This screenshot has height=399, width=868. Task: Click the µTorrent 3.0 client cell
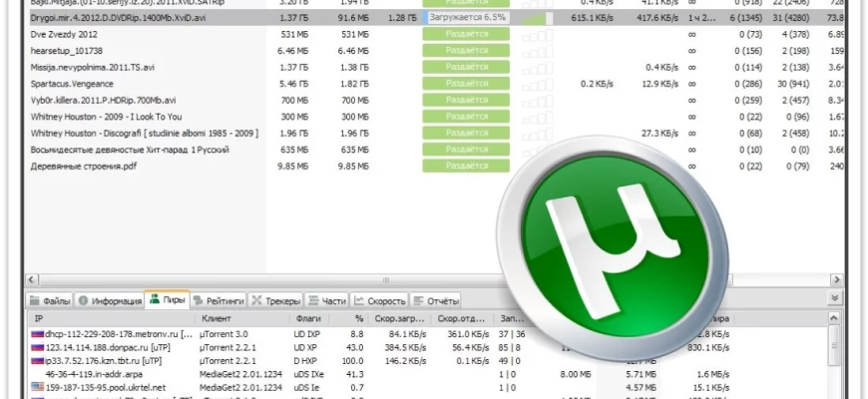point(223,334)
